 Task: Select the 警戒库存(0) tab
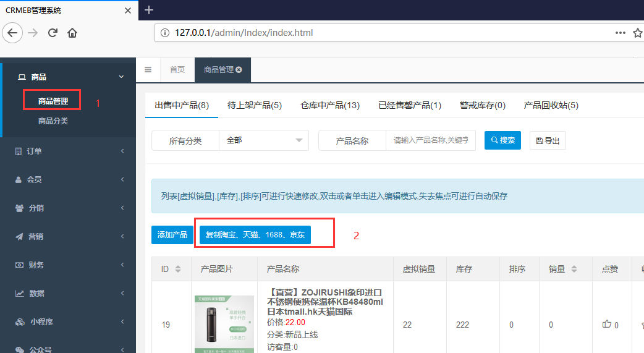pyautogui.click(x=483, y=105)
